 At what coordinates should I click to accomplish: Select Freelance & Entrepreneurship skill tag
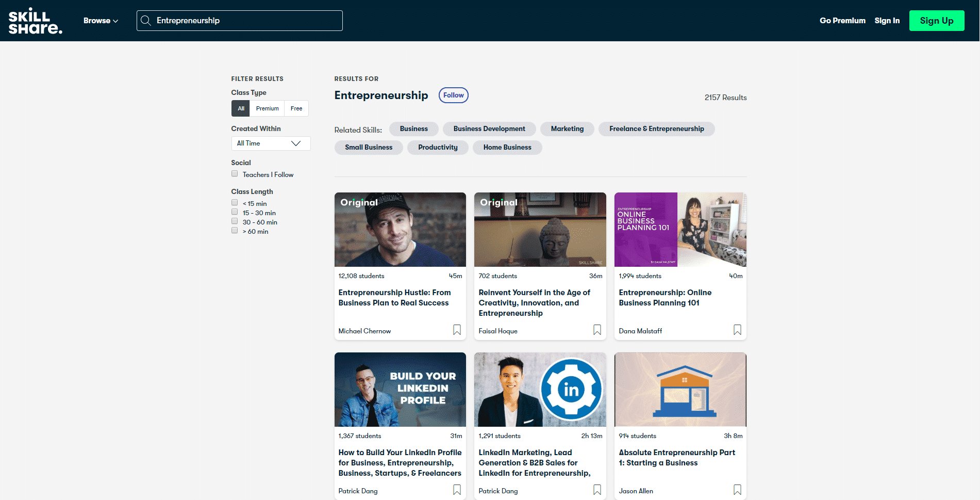(656, 129)
